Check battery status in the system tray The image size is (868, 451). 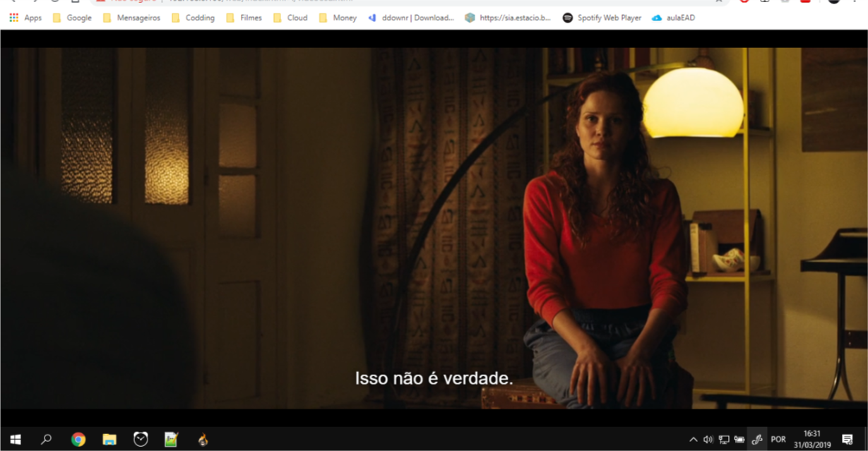click(x=739, y=439)
